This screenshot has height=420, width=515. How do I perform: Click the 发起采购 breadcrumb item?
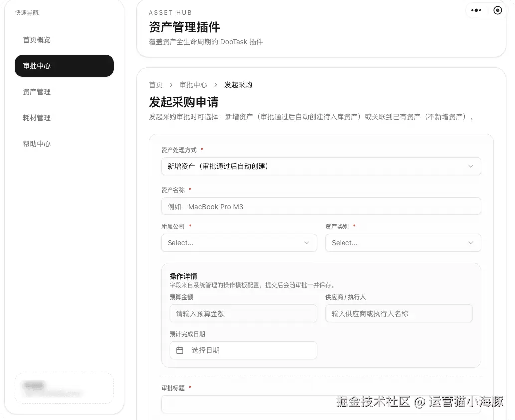tap(238, 85)
